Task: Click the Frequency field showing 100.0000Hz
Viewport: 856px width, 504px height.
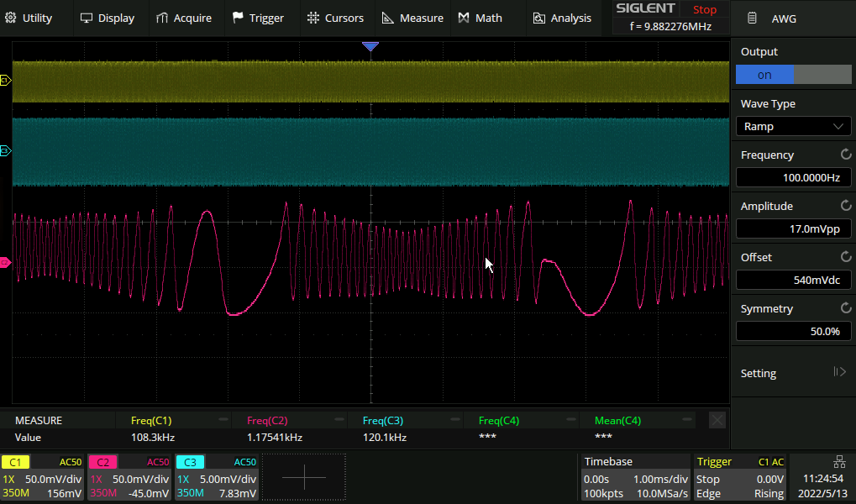Action: pyautogui.click(x=793, y=178)
